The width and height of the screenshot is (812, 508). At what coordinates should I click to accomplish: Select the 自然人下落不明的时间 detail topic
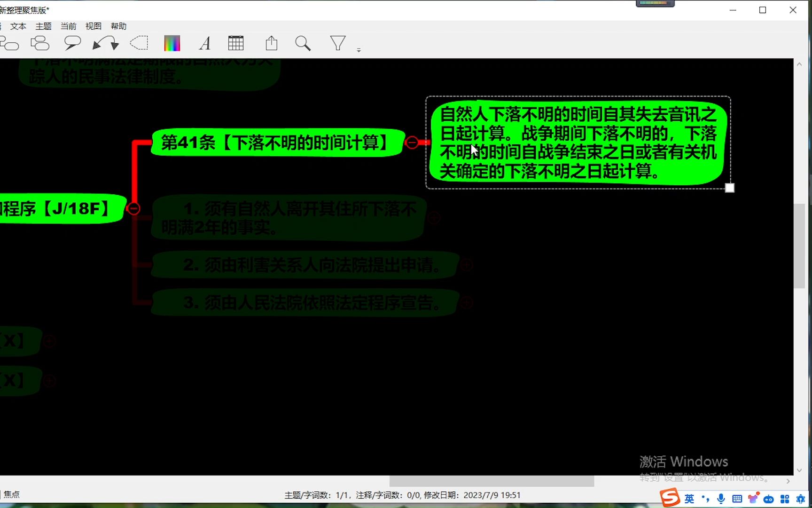click(x=578, y=143)
